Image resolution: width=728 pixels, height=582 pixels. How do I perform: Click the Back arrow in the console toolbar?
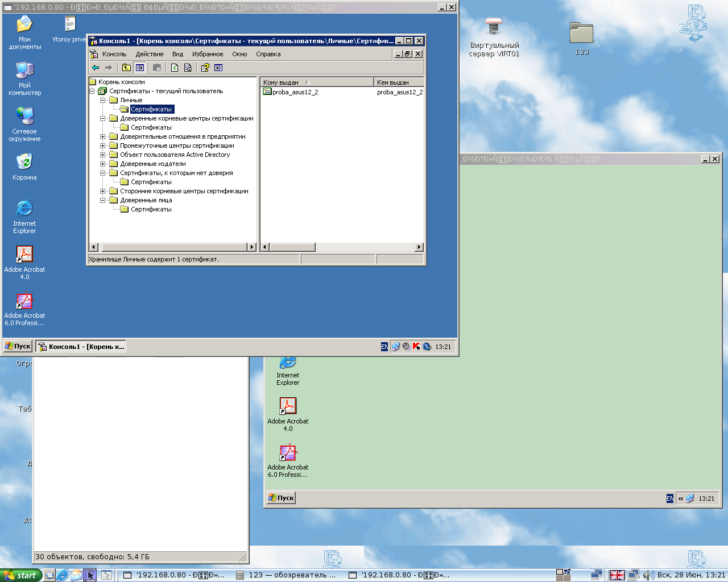pos(96,68)
